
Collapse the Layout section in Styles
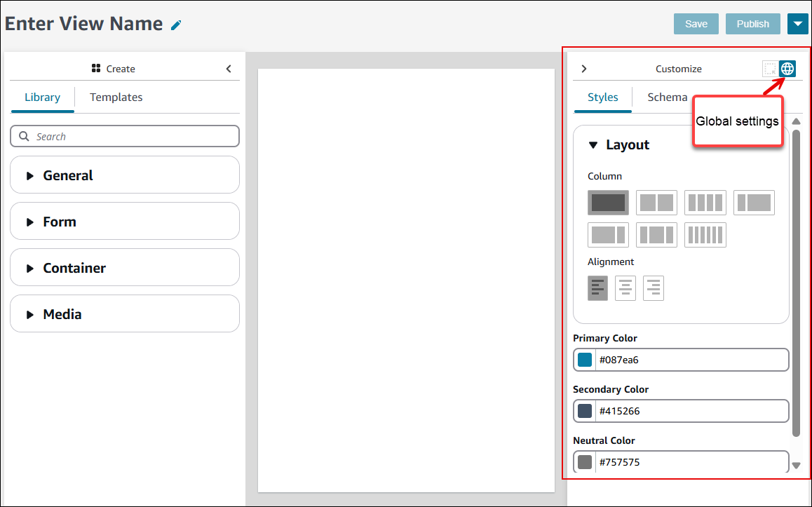(594, 144)
